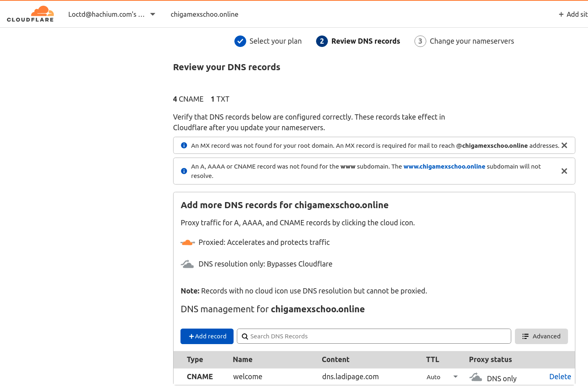The height and width of the screenshot is (389, 588).
Task: Select the CNAME type cell of welcome
Action: 200,377
